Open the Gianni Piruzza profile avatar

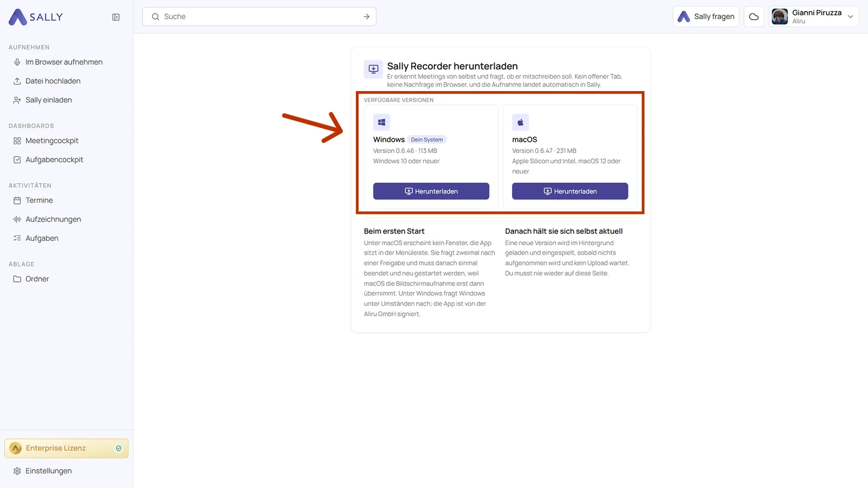pos(780,17)
